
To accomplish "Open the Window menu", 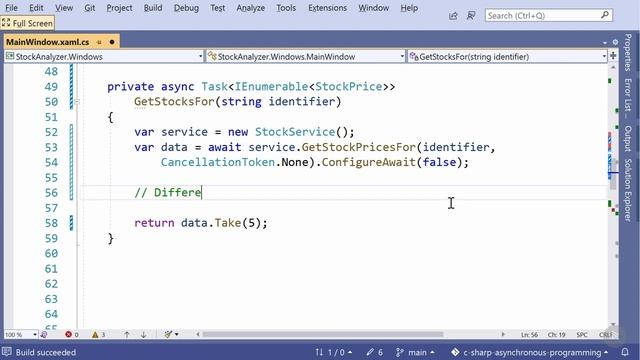I will tap(373, 8).
